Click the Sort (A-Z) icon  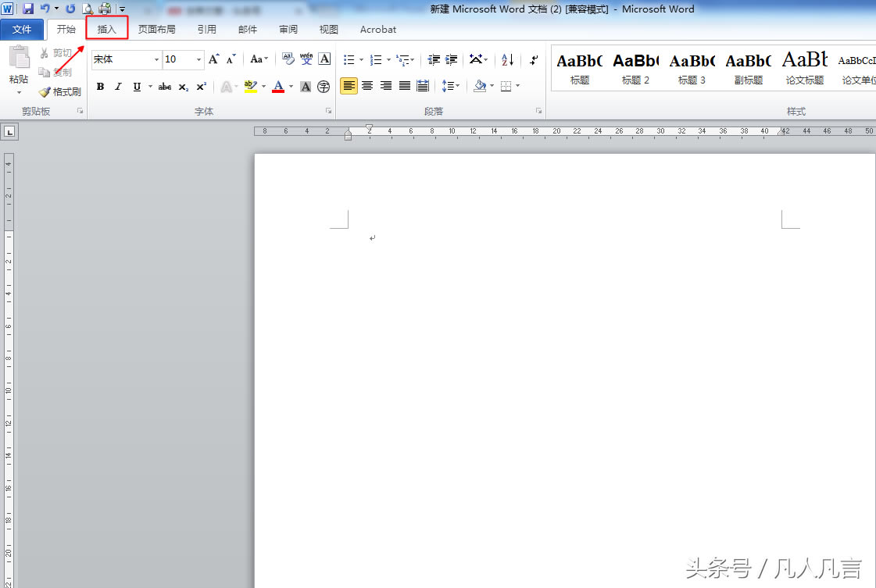(507, 60)
